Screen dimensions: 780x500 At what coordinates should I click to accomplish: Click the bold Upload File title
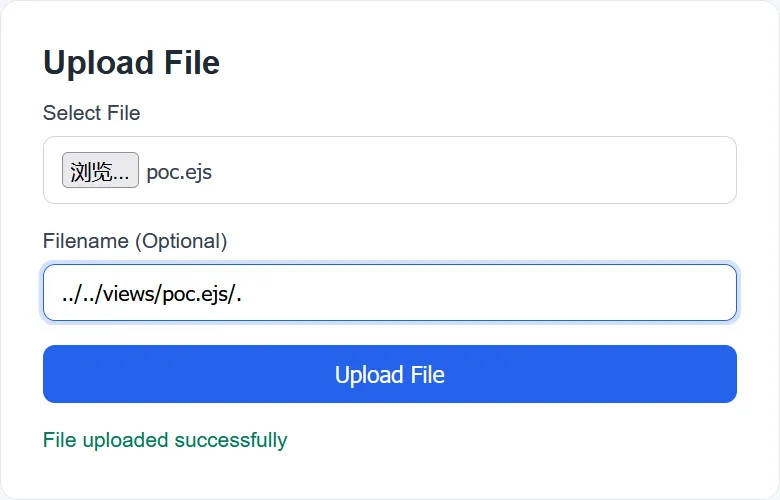tap(131, 63)
